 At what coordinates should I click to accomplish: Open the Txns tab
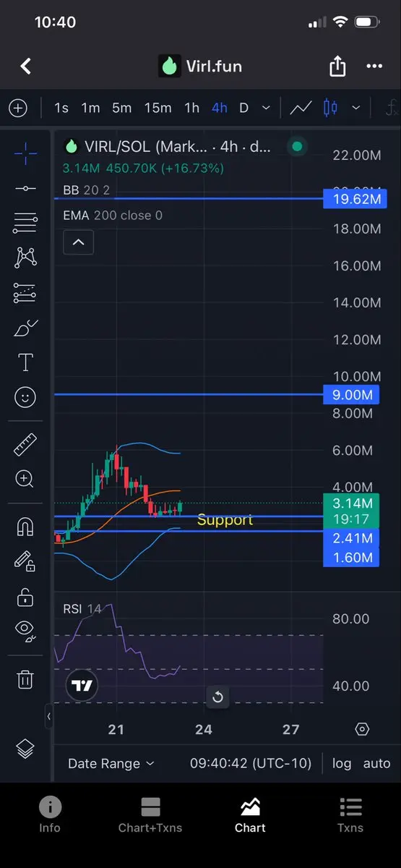[x=350, y=815]
